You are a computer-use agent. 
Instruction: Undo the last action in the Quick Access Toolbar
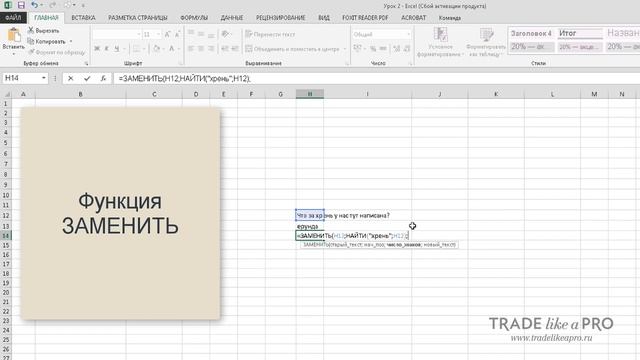[35, 5]
